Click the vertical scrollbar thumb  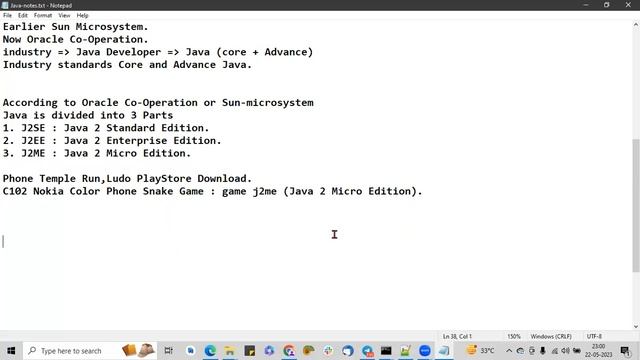[636, 205]
